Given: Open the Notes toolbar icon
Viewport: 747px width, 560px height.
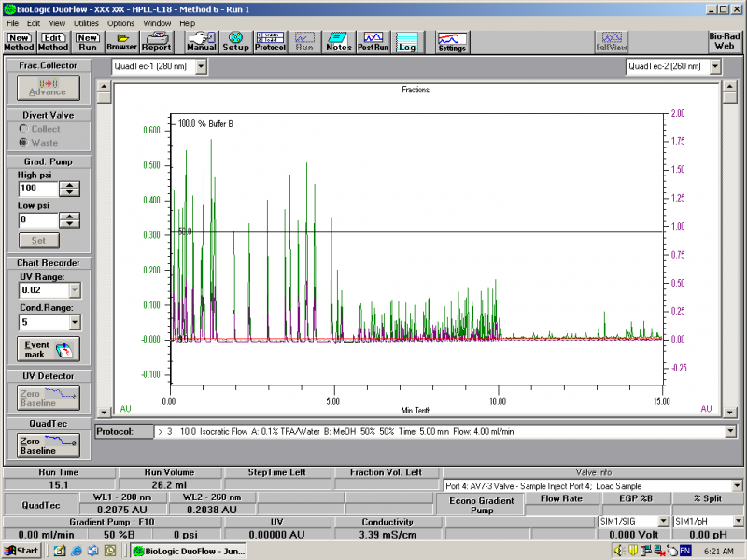Looking at the screenshot, I should (x=339, y=42).
